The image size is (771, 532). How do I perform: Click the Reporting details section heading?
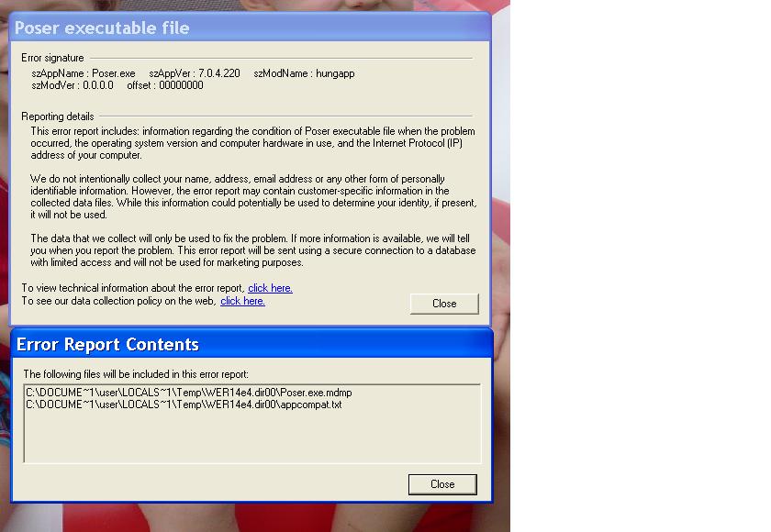point(58,116)
